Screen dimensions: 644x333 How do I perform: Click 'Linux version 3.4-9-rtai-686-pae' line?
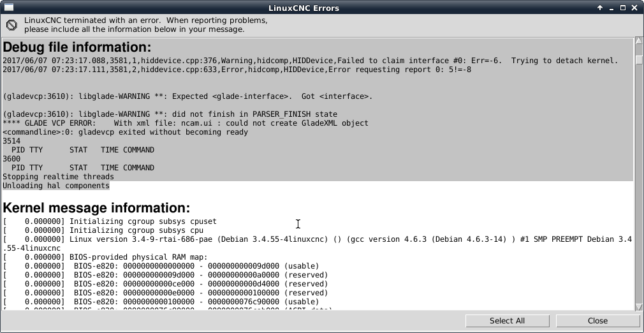point(317,239)
